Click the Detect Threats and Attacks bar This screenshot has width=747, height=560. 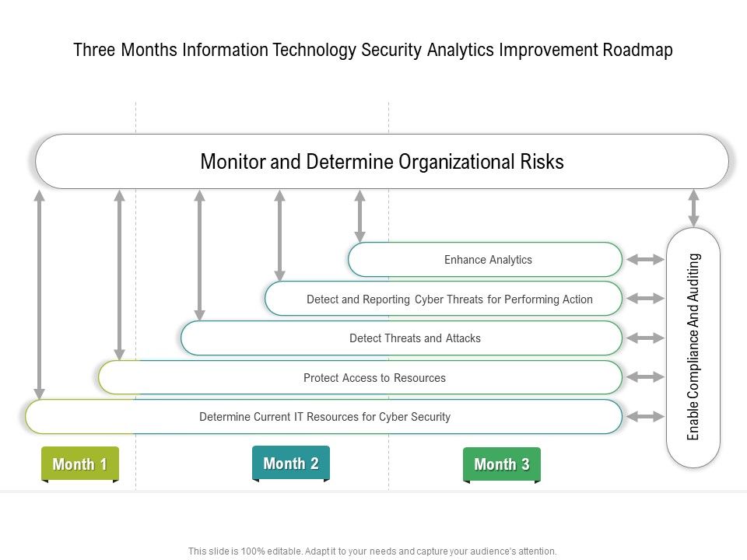[402, 338]
